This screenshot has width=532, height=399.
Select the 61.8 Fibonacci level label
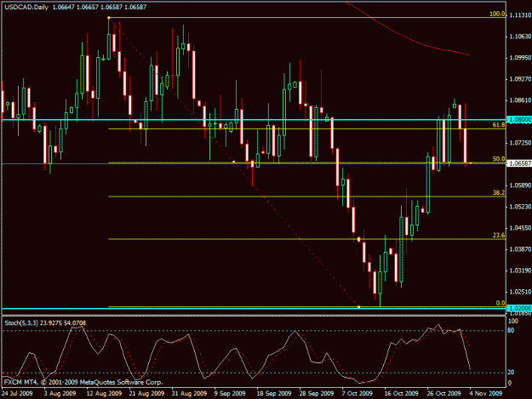[499, 125]
